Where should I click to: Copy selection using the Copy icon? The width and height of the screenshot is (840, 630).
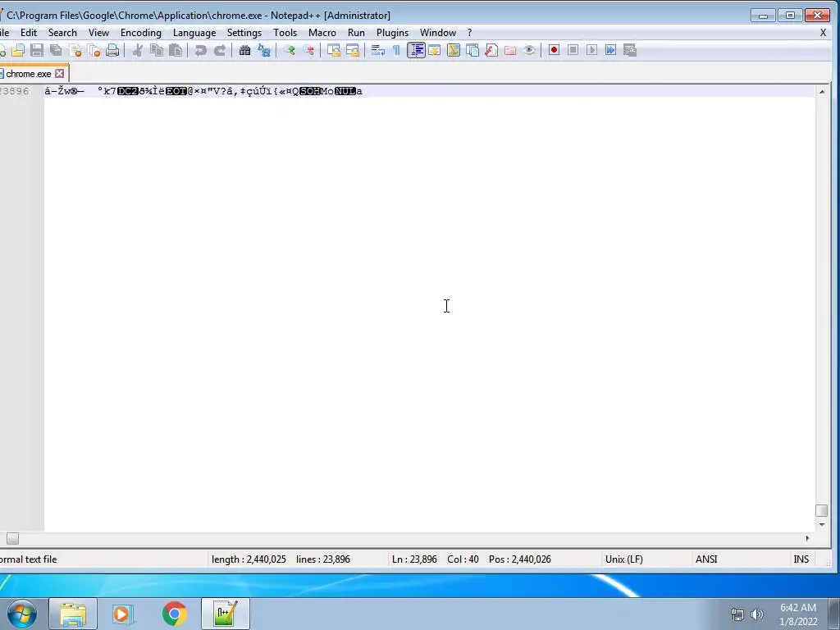157,50
